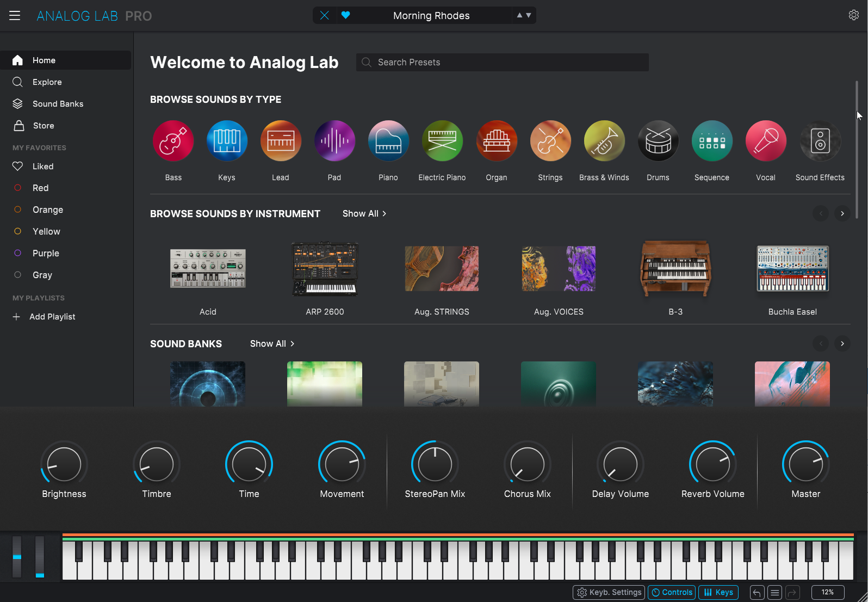868x602 pixels.
Task: Click the Brightness knob
Action: pyautogui.click(x=64, y=464)
